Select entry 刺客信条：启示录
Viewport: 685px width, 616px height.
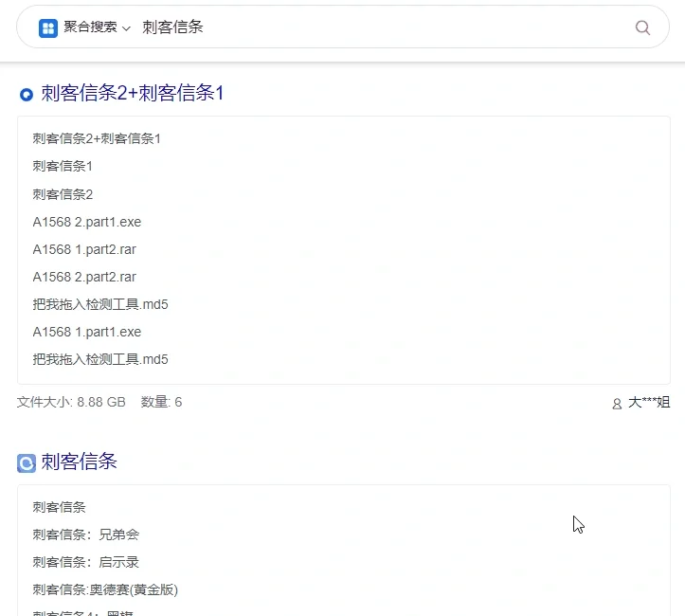(86, 562)
